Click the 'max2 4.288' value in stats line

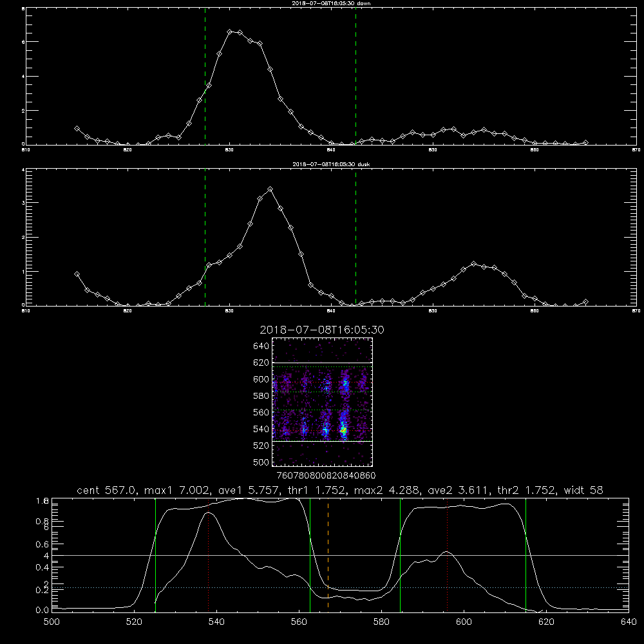point(388,490)
